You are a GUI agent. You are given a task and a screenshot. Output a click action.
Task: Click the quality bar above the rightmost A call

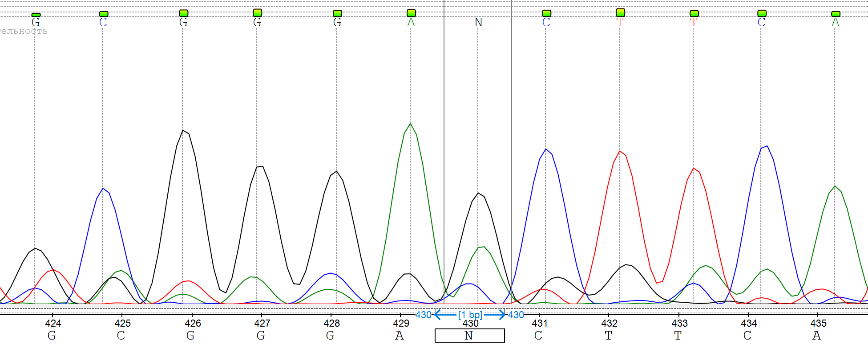pos(836,14)
